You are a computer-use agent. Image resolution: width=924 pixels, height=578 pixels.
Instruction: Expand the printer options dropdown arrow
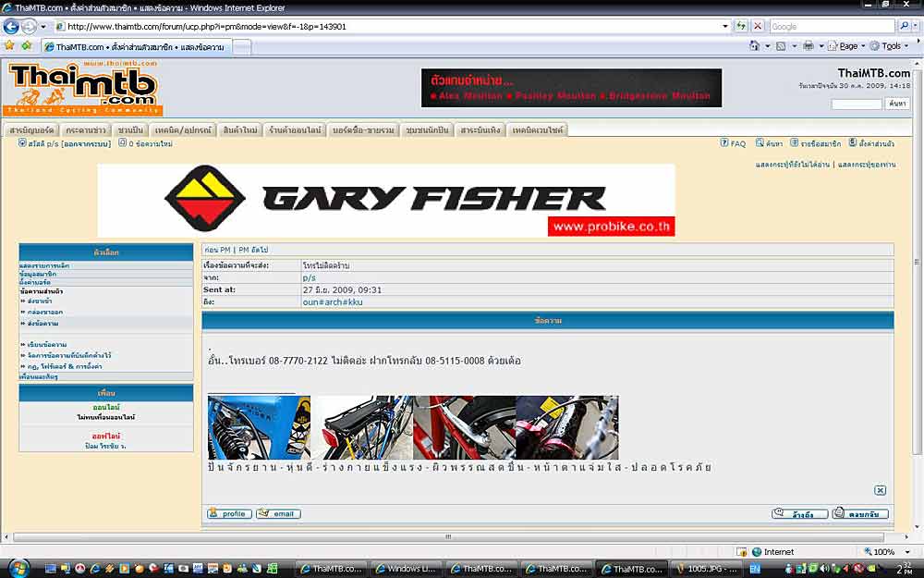(821, 46)
